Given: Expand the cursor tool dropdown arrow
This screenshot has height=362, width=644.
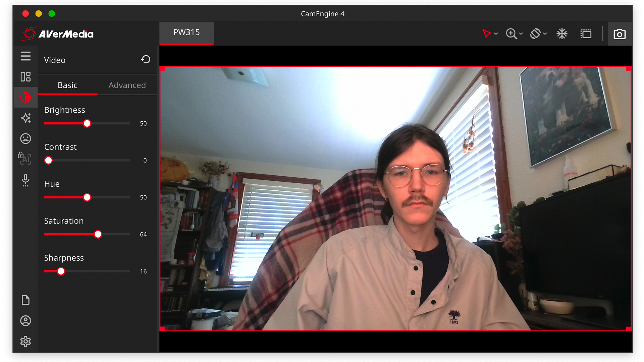Looking at the screenshot, I should click(496, 34).
